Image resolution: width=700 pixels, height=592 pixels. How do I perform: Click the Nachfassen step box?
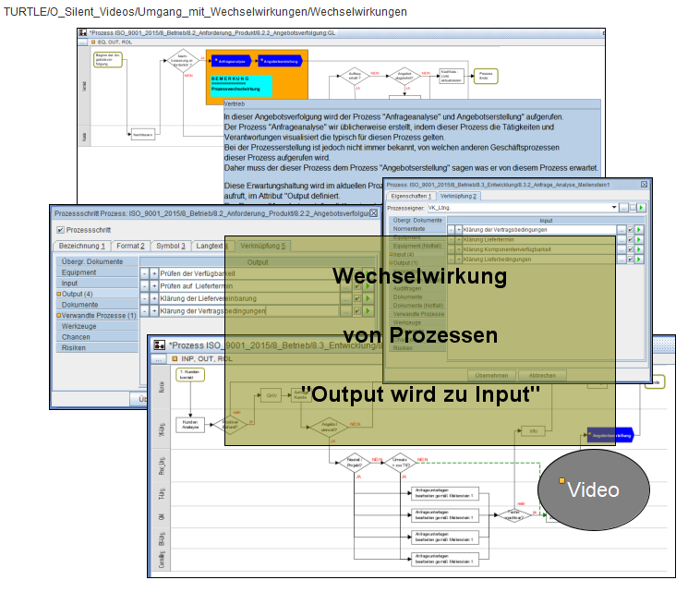point(143,135)
